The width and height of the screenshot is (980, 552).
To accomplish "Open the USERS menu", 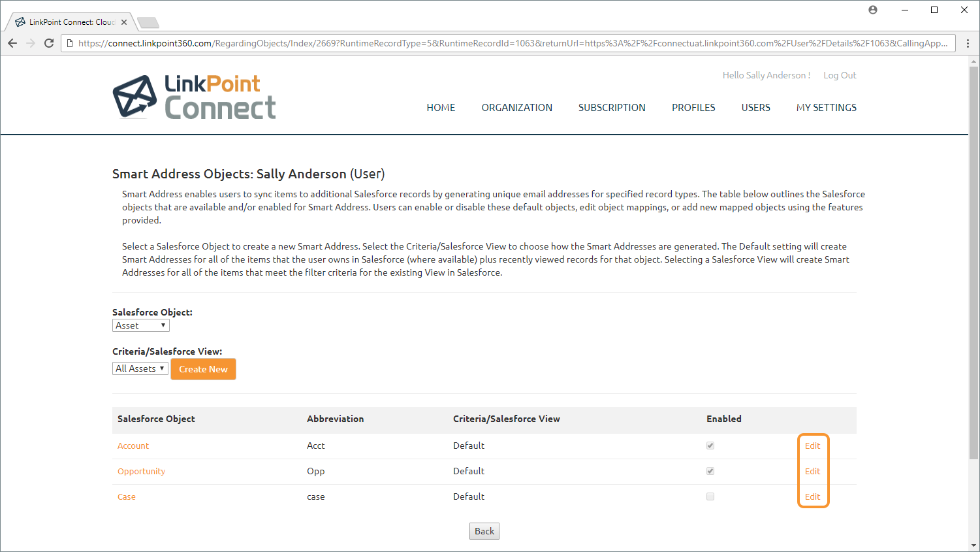I will click(x=756, y=108).
